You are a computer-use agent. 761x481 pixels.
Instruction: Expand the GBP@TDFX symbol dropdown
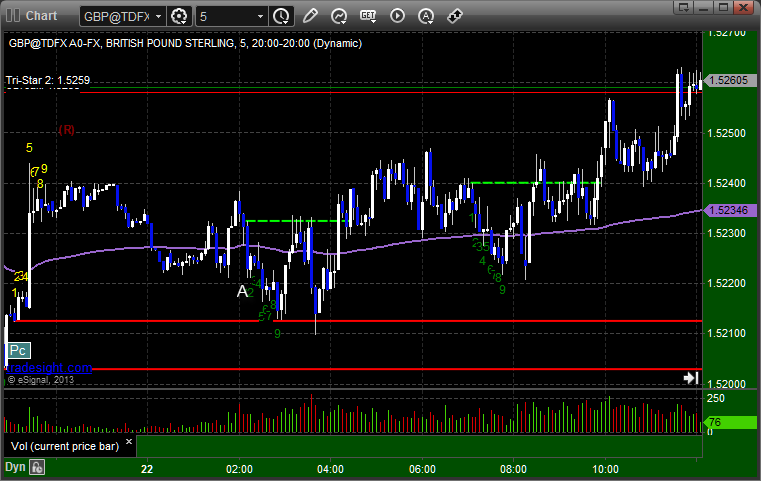coord(158,17)
